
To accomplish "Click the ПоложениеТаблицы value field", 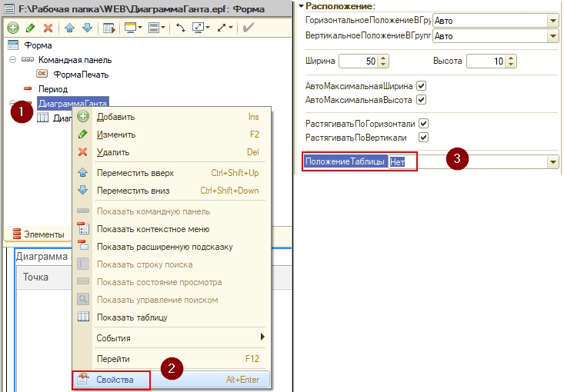I will [x=468, y=162].
